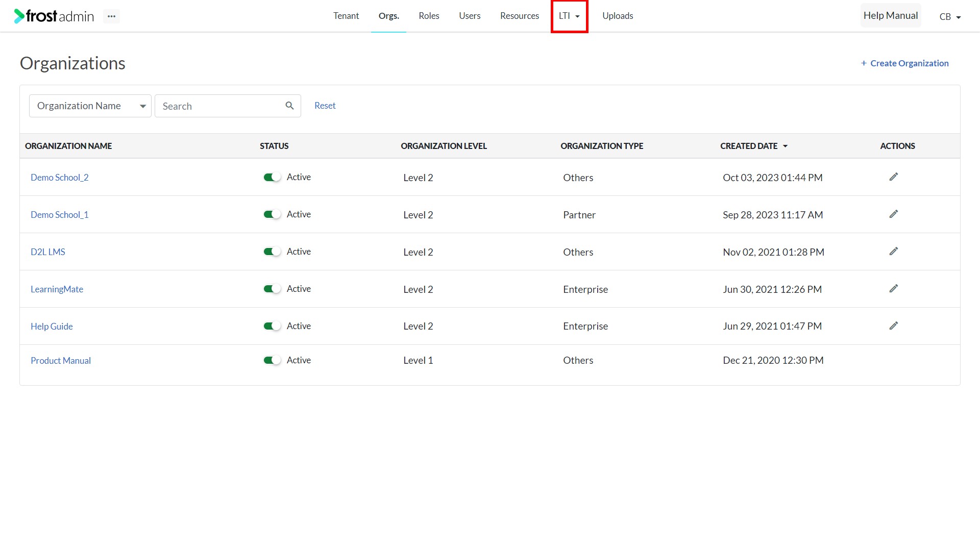Toggle Help Guide active status

point(272,326)
